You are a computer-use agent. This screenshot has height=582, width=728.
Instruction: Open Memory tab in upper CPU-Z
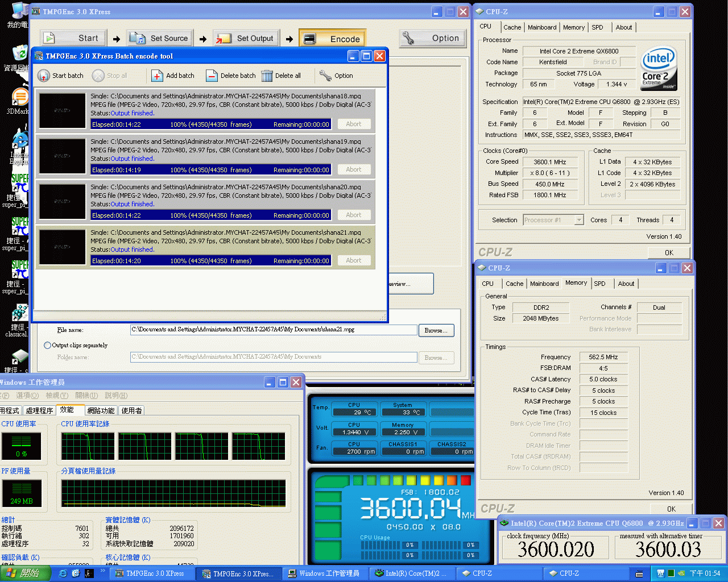pyautogui.click(x=574, y=27)
